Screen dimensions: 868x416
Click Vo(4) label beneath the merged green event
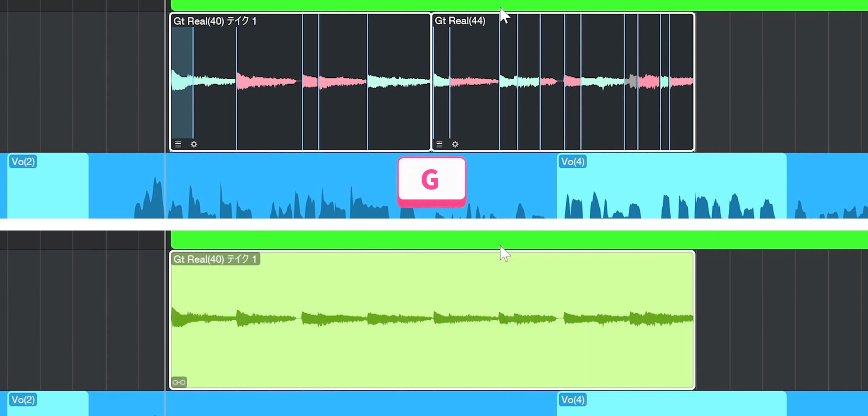(x=572, y=399)
